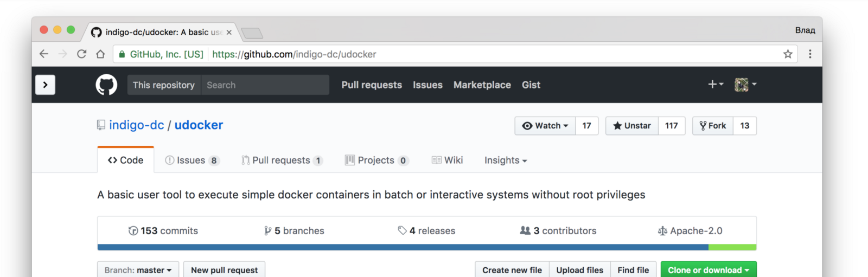868x277 pixels.
Task: Unstar the udocker repository
Action: (632, 126)
